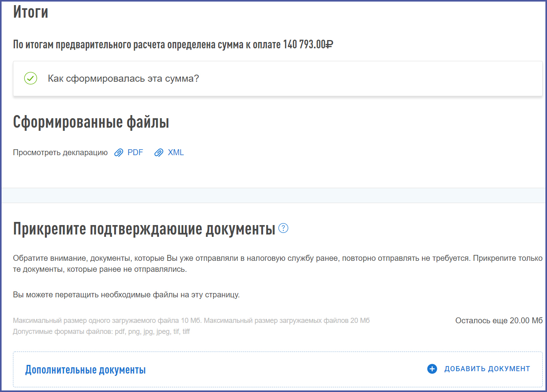Viewport: 547px width, 392px height.
Task: Click the blue plus icon for adding document
Action: pos(432,369)
